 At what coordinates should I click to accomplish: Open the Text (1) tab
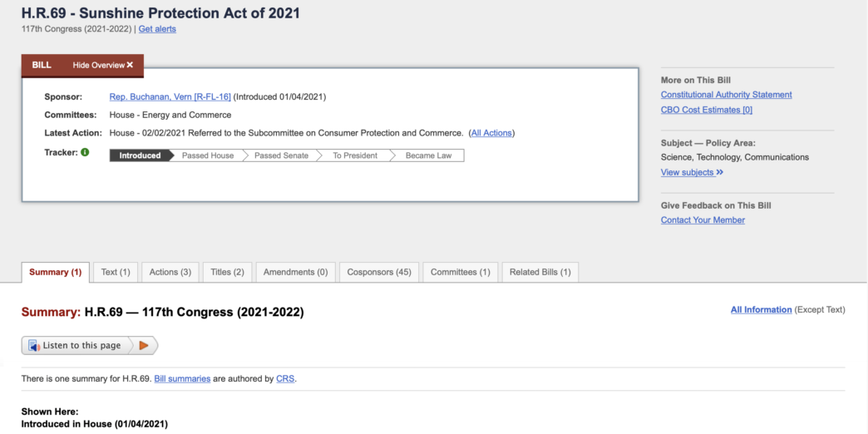[x=116, y=272]
